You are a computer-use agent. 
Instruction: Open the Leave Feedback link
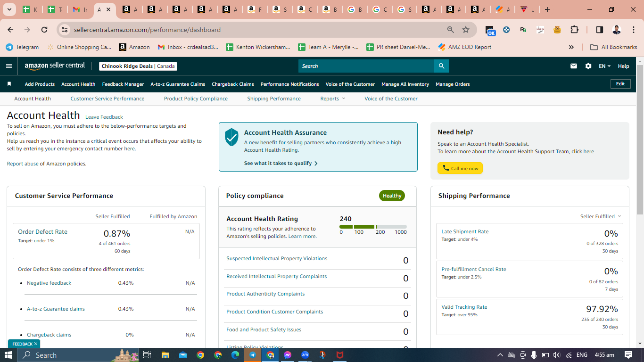coord(104,117)
